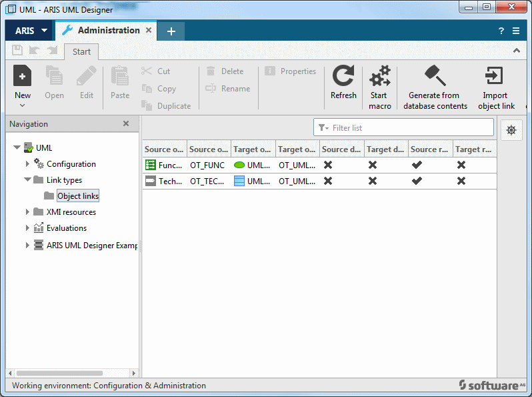
Task: Click the Refresh icon
Action: click(x=343, y=75)
